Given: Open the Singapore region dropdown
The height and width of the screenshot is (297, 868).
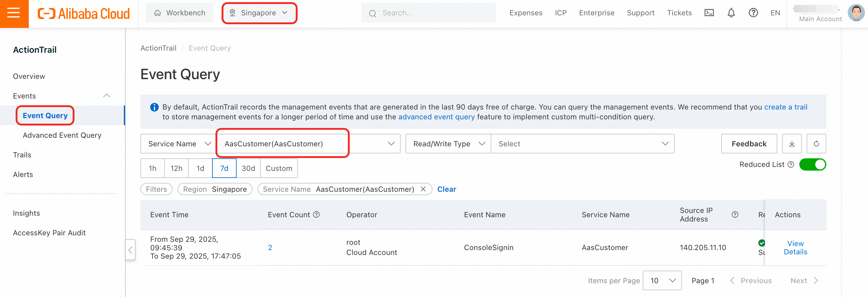Looking at the screenshot, I should click(259, 13).
